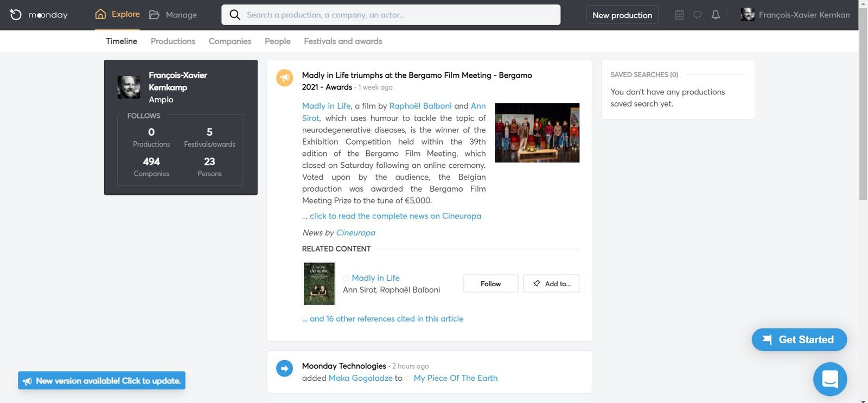868x403 pixels.
Task: View the 494 followed Companies
Action: (151, 167)
